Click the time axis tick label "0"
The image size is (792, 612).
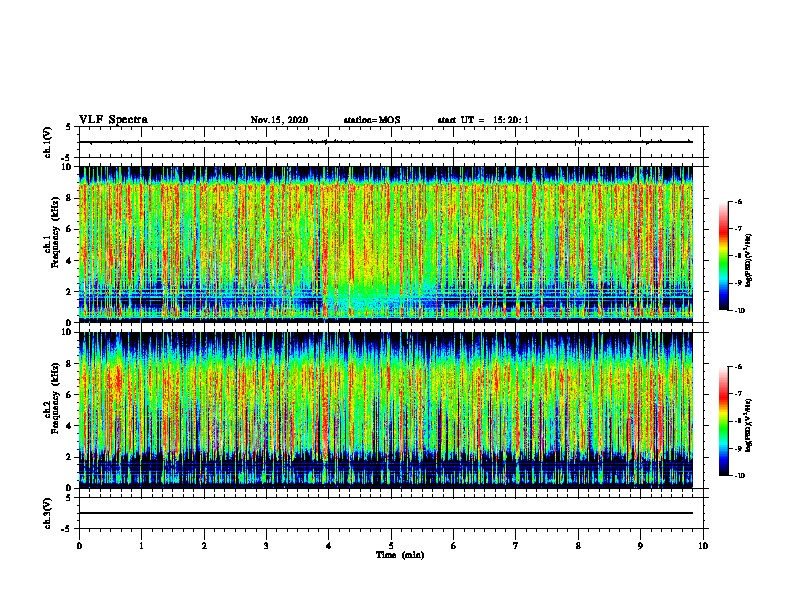tap(79, 546)
